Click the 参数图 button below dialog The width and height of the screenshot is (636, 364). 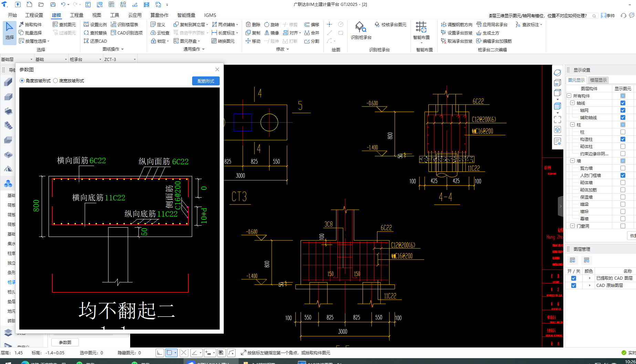[x=65, y=342]
